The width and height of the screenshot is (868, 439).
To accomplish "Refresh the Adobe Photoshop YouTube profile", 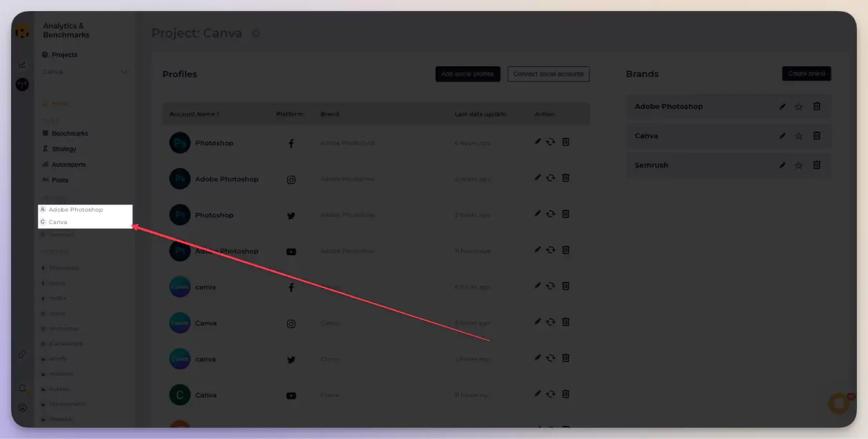I will [551, 250].
